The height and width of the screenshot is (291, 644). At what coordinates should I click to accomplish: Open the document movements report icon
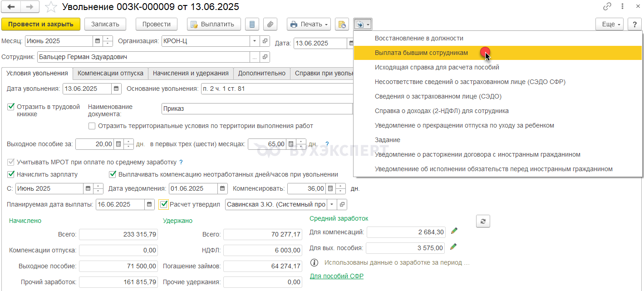click(252, 24)
